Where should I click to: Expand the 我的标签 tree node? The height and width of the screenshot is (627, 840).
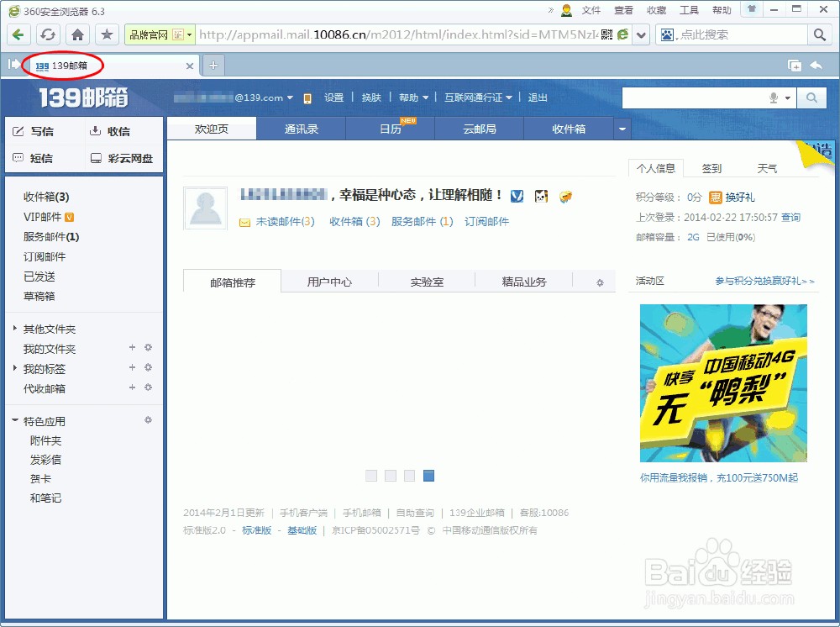tap(15, 368)
